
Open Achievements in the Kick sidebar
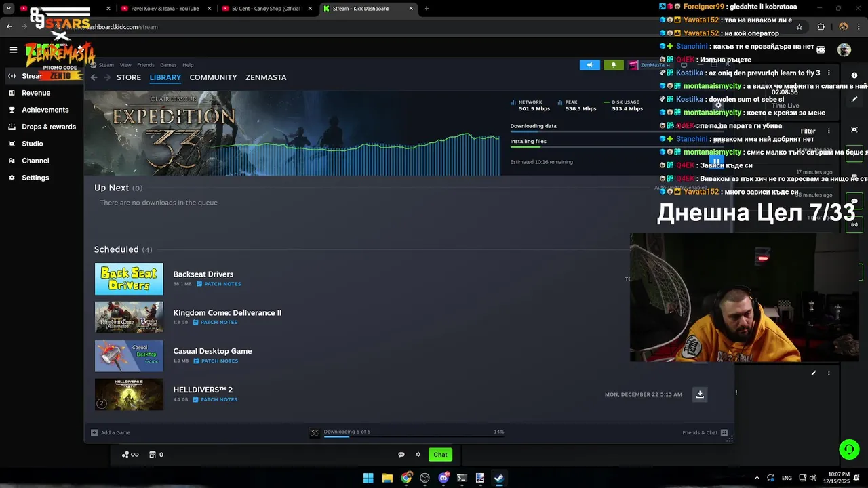point(45,110)
